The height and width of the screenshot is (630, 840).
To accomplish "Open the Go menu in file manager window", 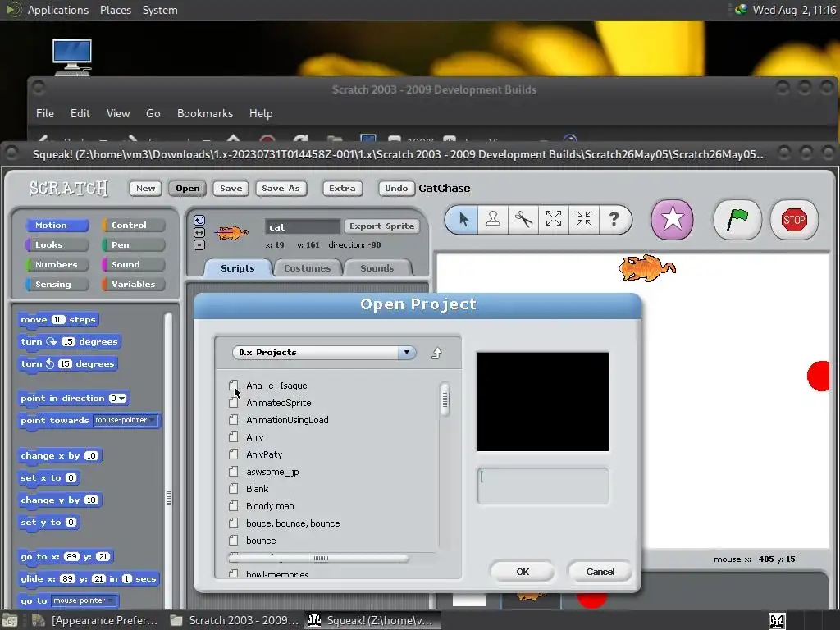I will coord(153,113).
